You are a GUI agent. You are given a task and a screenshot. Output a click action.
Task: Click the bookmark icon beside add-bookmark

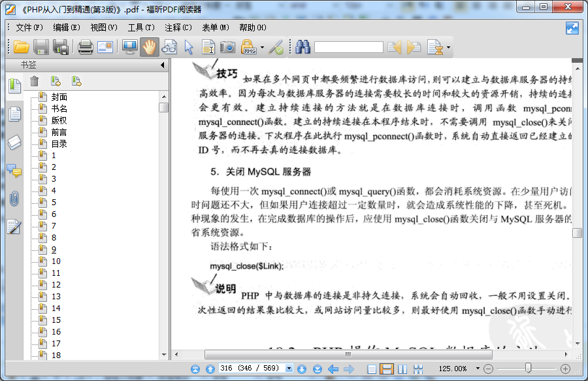[76, 81]
